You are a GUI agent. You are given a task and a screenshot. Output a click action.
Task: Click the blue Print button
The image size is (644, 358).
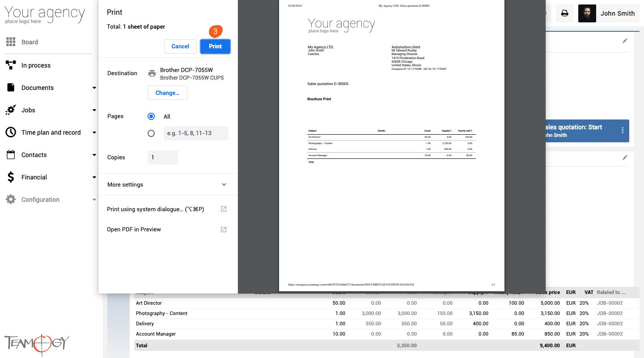[215, 47]
